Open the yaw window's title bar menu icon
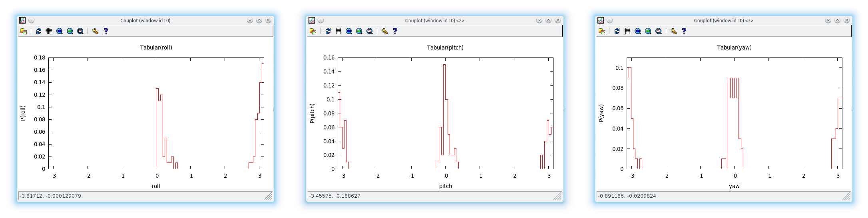The height and width of the screenshot is (218, 868). pyautogui.click(x=601, y=20)
